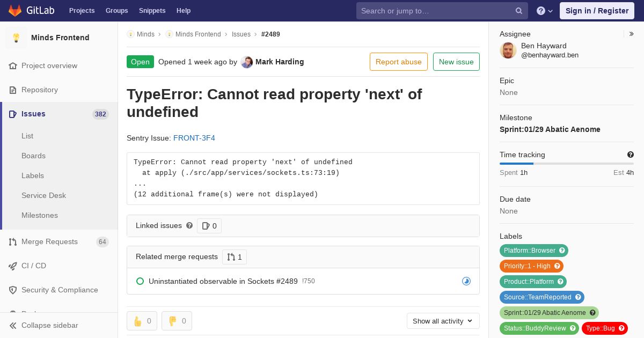The height and width of the screenshot is (338, 644).
Task: Click the Sprint:01/29 Abatic Aenome milestone link
Action: (550, 129)
